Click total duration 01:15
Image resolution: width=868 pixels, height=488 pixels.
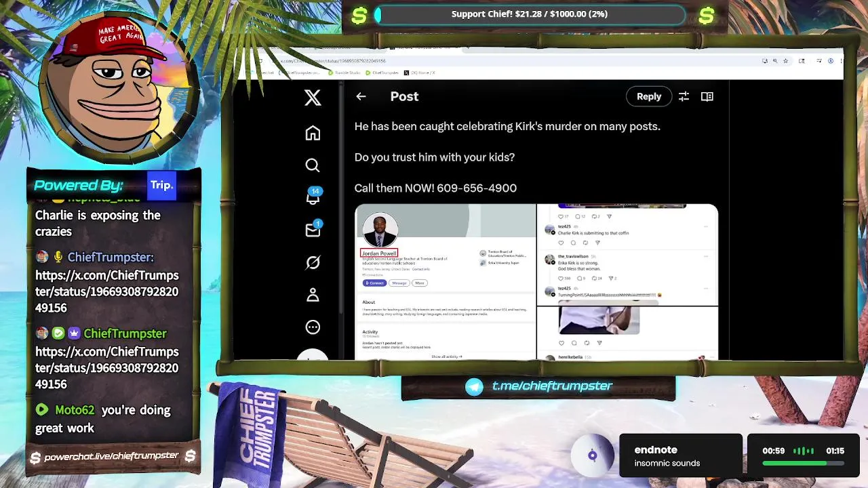point(835,451)
